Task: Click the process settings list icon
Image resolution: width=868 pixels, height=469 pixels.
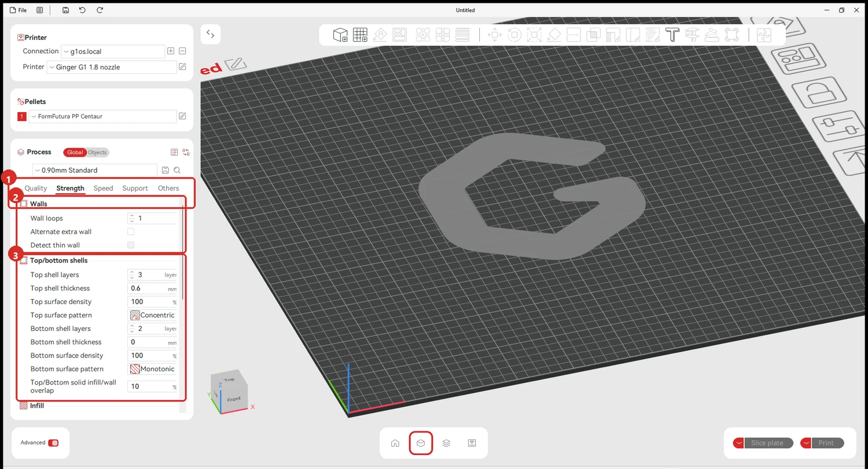Action: tap(174, 152)
